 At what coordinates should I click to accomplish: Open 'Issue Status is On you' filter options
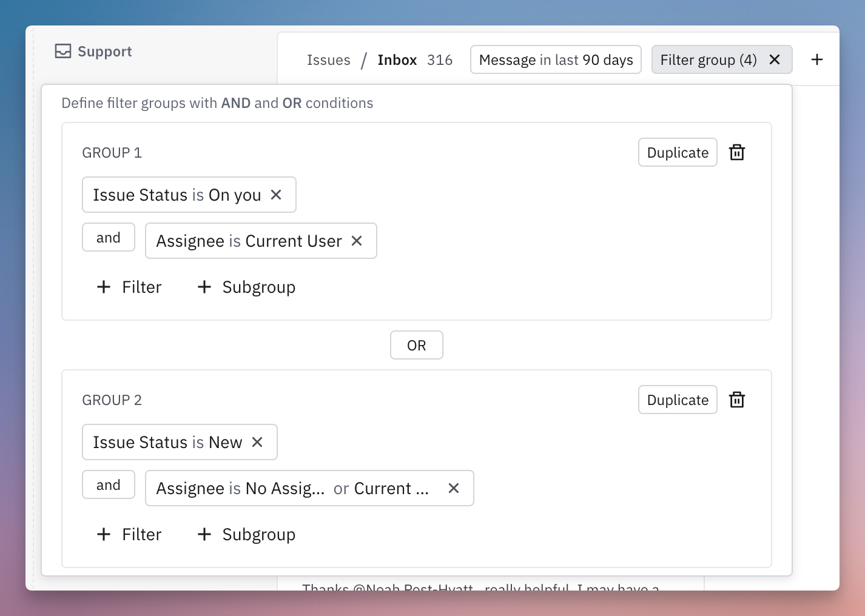coord(177,195)
